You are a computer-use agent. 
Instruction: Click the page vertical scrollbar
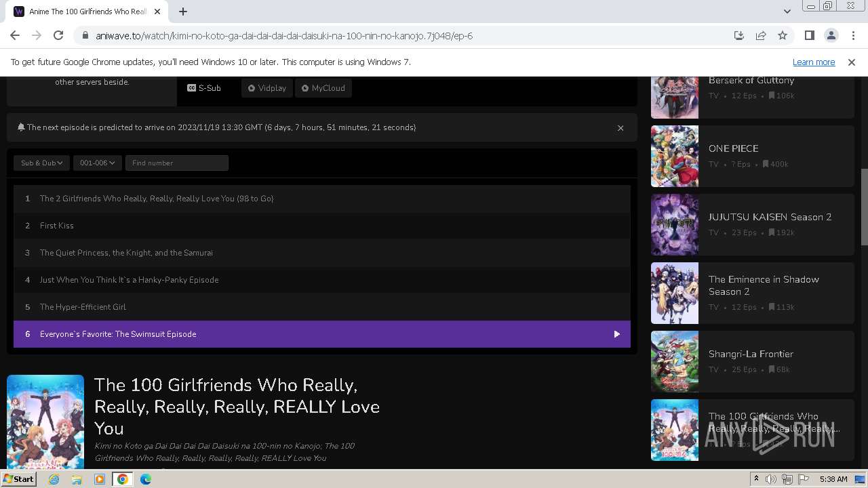pyautogui.click(x=864, y=207)
